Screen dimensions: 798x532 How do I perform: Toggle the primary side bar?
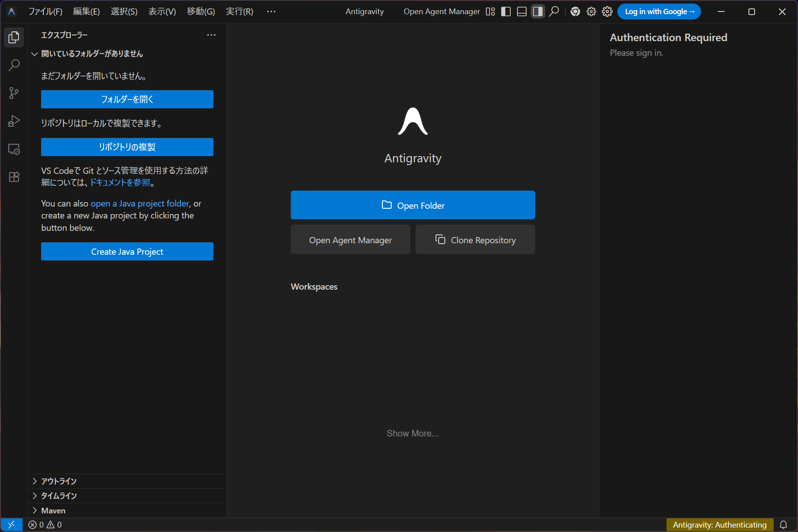pos(506,11)
